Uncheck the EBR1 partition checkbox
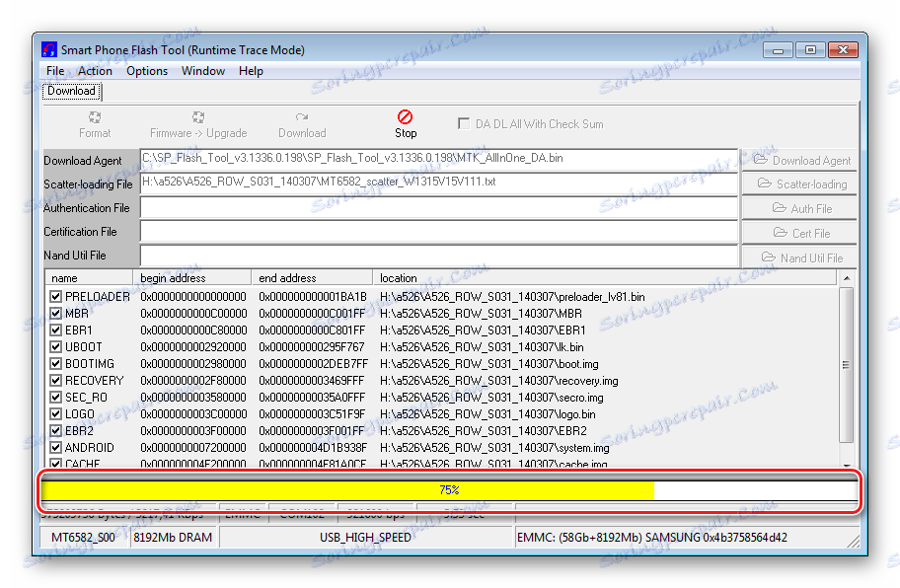 tap(55, 331)
